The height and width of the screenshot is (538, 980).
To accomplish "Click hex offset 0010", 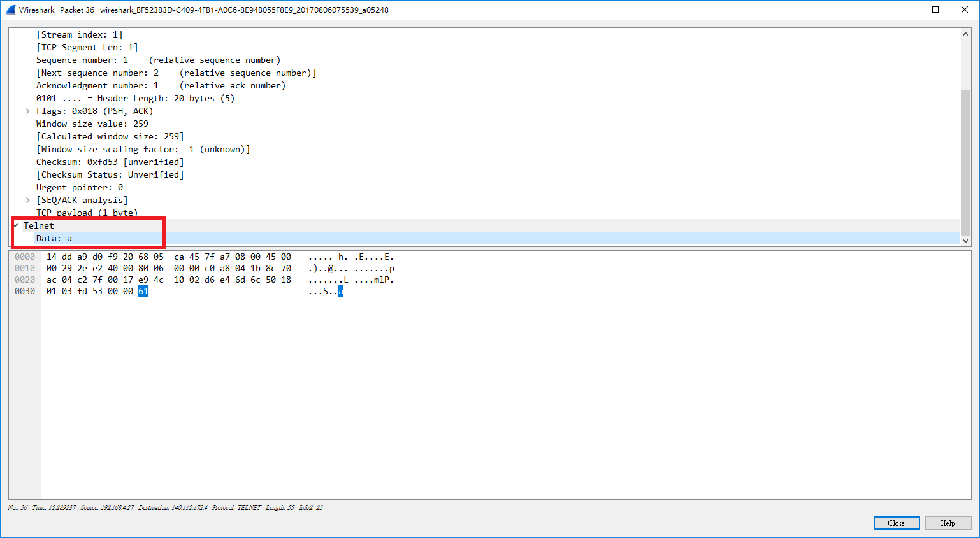I will point(25,268).
